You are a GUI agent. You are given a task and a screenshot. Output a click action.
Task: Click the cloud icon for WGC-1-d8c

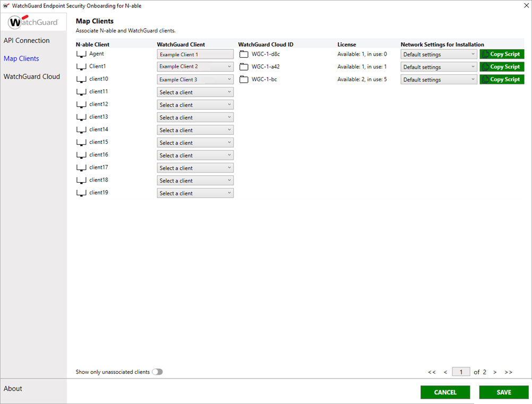243,54
